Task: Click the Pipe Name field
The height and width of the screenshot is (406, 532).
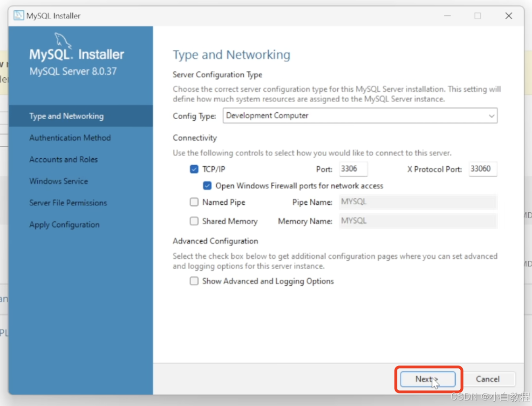Action: [418, 202]
